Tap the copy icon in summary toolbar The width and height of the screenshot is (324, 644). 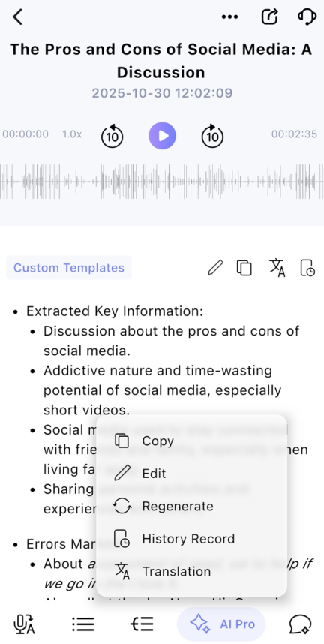point(244,268)
